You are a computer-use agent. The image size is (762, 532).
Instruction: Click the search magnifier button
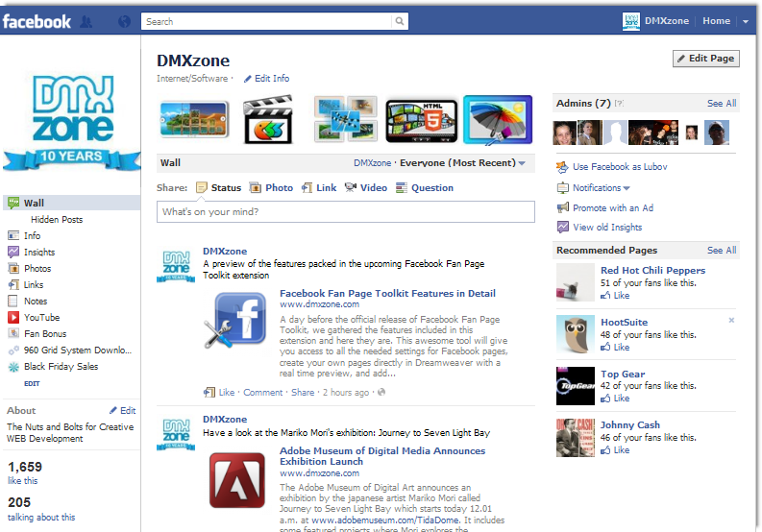pyautogui.click(x=400, y=21)
